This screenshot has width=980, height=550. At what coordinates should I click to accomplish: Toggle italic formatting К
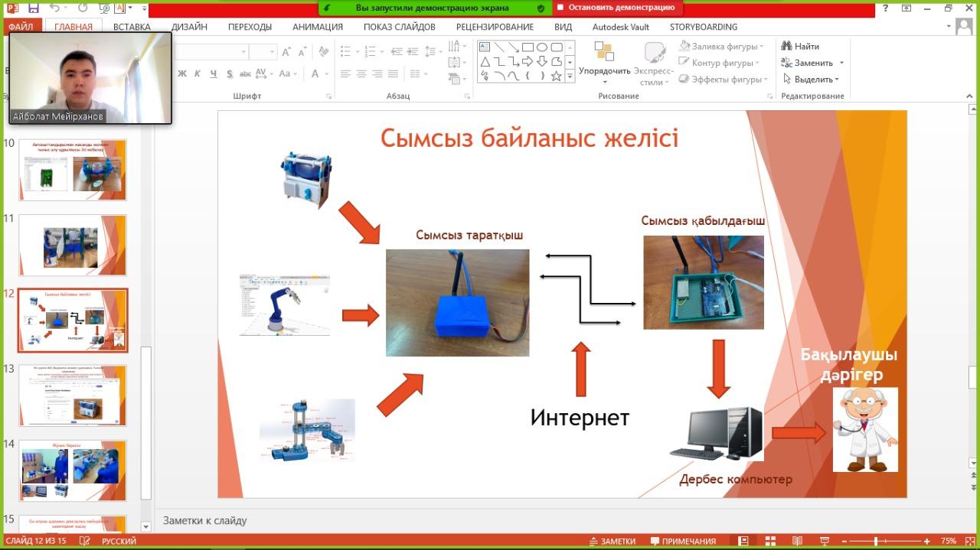coord(198,74)
